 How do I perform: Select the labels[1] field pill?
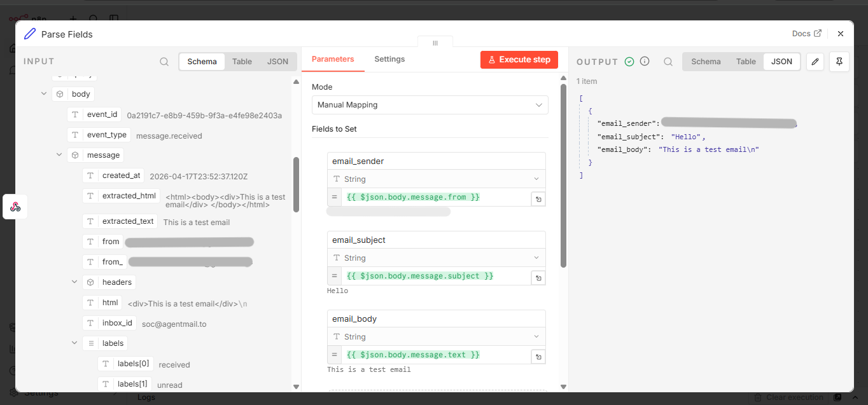coord(125,384)
